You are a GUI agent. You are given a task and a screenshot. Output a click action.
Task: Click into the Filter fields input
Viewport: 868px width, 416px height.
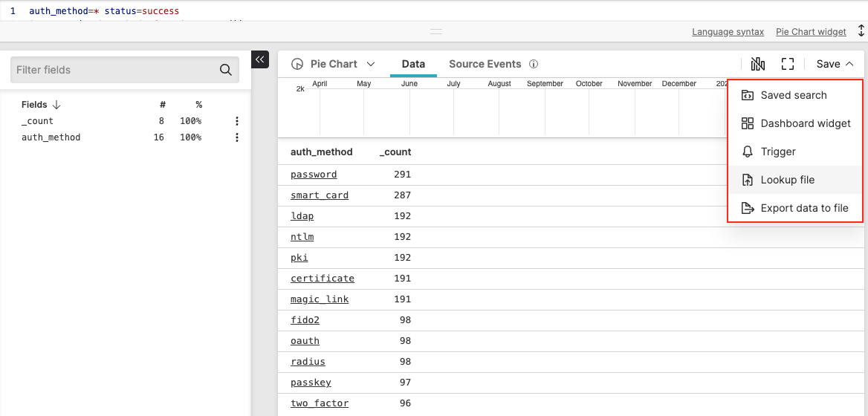[x=111, y=70]
